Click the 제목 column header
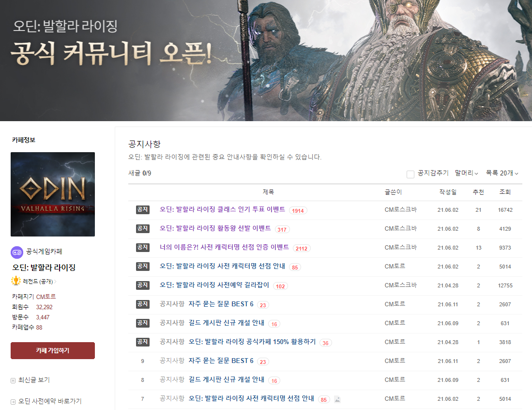This screenshot has height=410, width=532. [268, 192]
